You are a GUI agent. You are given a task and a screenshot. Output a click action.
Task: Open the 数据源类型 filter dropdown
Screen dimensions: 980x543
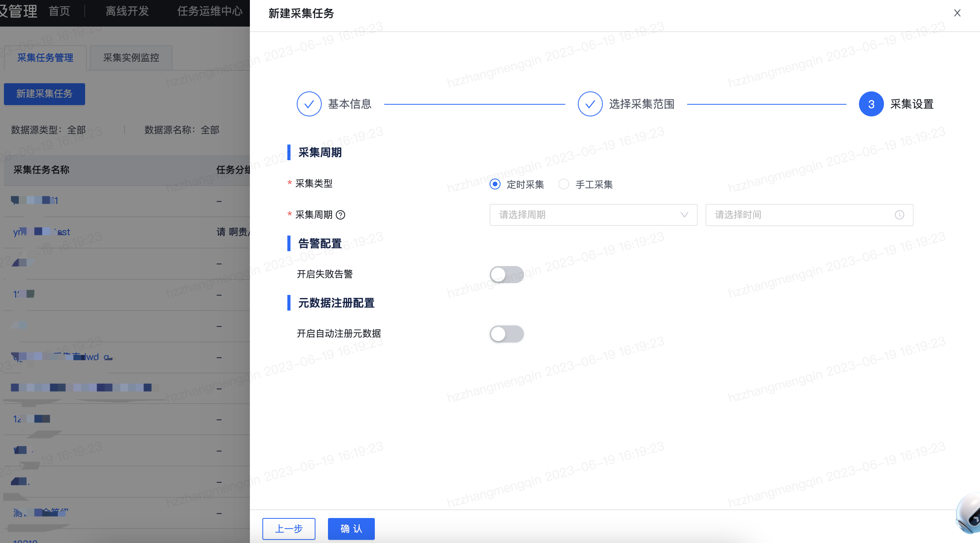(x=48, y=130)
